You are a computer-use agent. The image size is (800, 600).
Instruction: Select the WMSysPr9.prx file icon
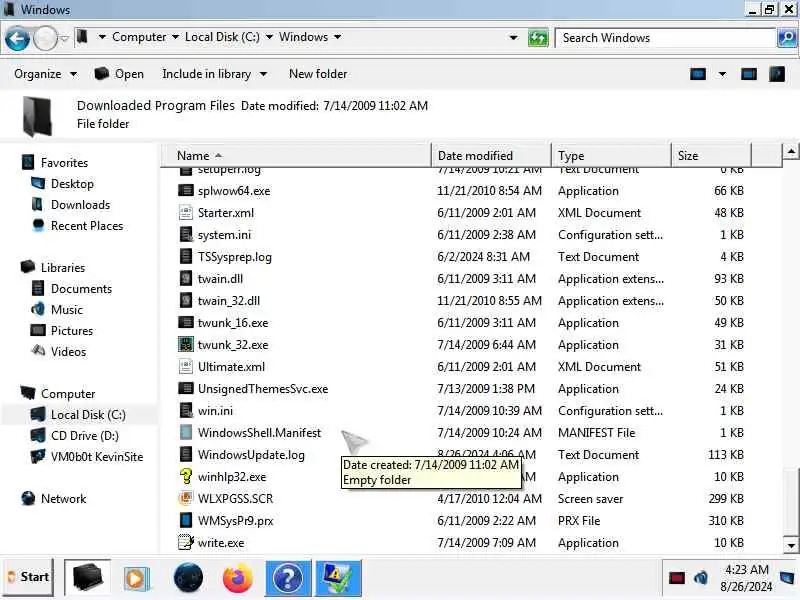click(x=186, y=520)
